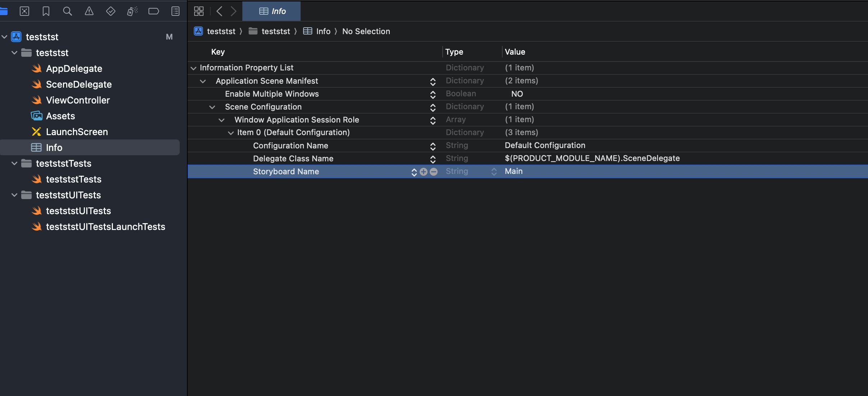Open the LaunchScreen storyboard
The height and width of the screenshot is (396, 868).
pyautogui.click(x=77, y=132)
